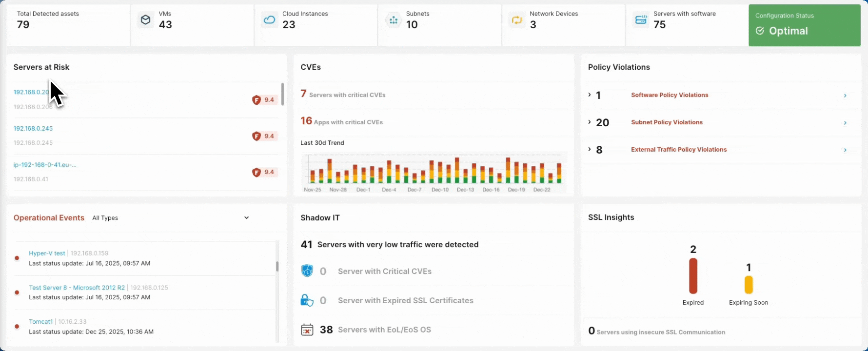Click the Network Devices sync icon
The image size is (868, 351).
click(516, 20)
